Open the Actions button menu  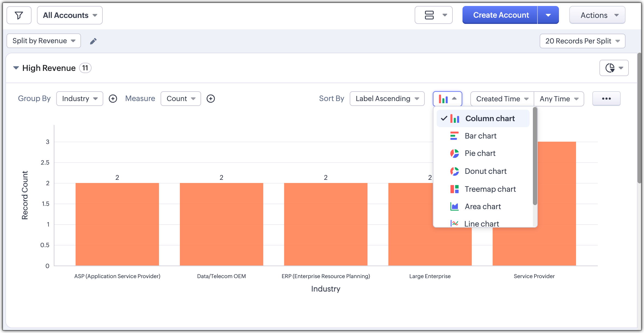coord(597,15)
